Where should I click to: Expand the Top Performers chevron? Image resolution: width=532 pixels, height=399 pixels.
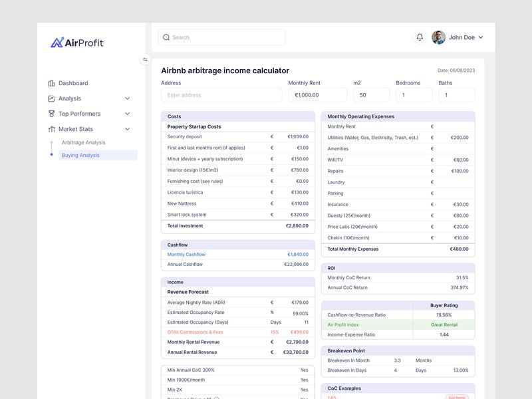point(127,114)
